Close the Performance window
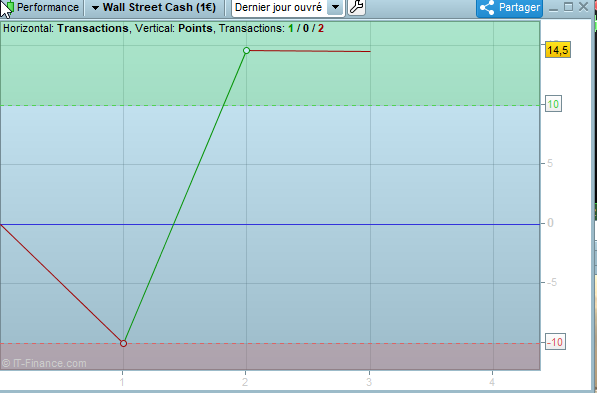Viewport: 597px width, 393px height. tap(583, 7)
